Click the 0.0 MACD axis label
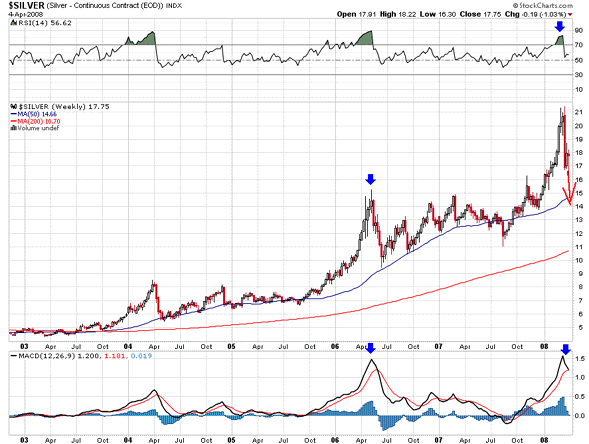 click(x=580, y=415)
